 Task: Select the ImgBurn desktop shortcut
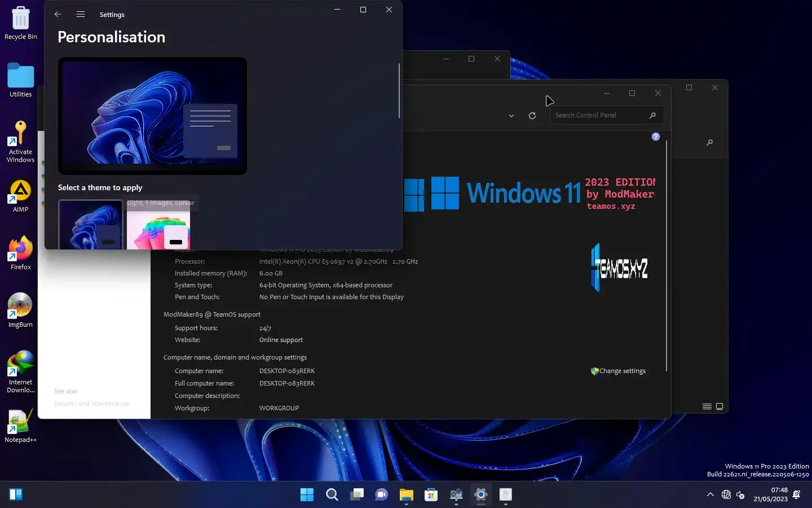pos(21,310)
